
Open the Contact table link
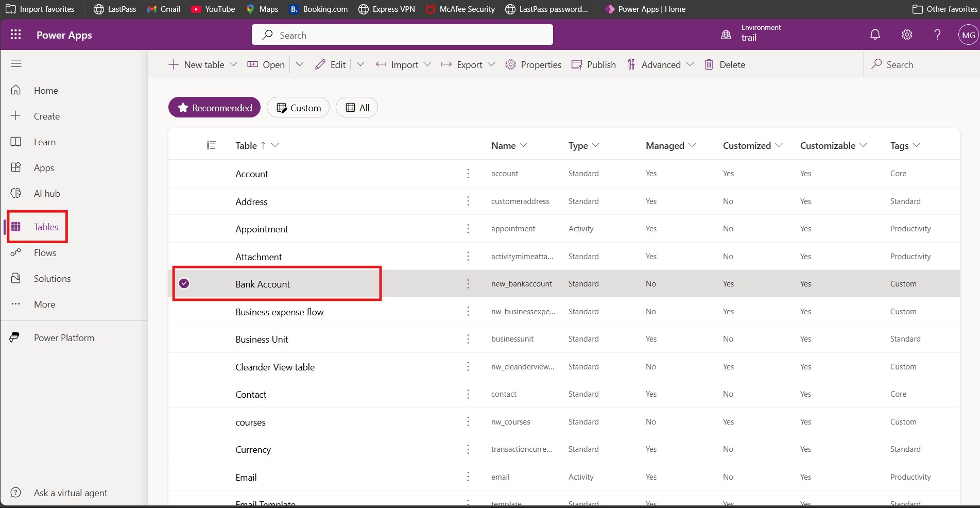coord(251,395)
